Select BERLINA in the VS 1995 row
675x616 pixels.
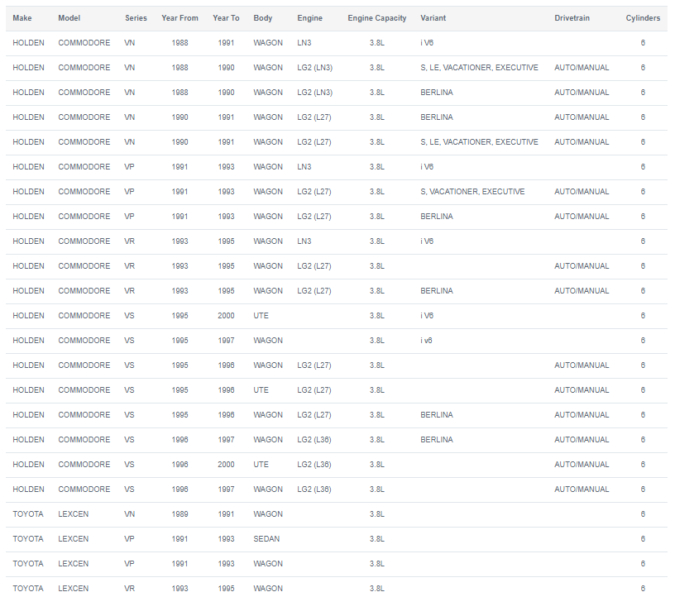click(x=437, y=415)
